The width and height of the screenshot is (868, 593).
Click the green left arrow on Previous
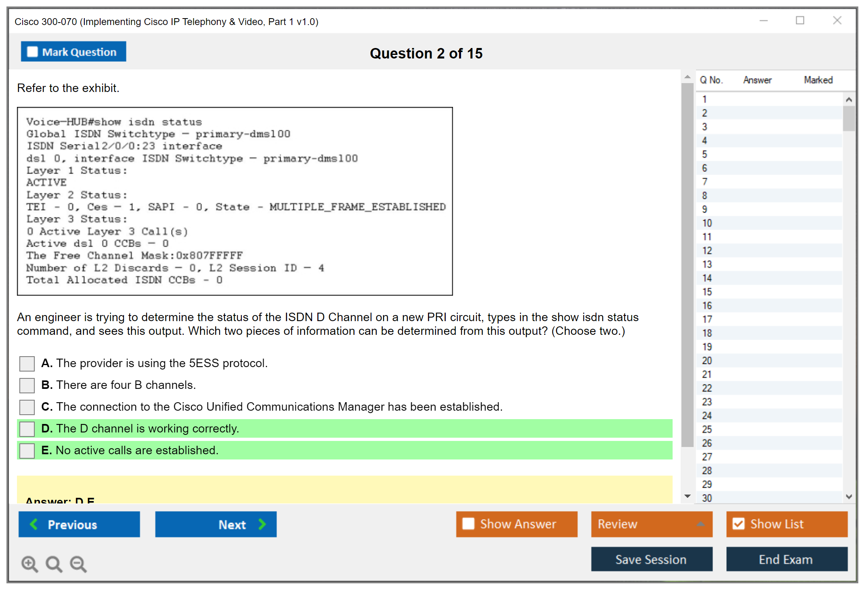(34, 524)
